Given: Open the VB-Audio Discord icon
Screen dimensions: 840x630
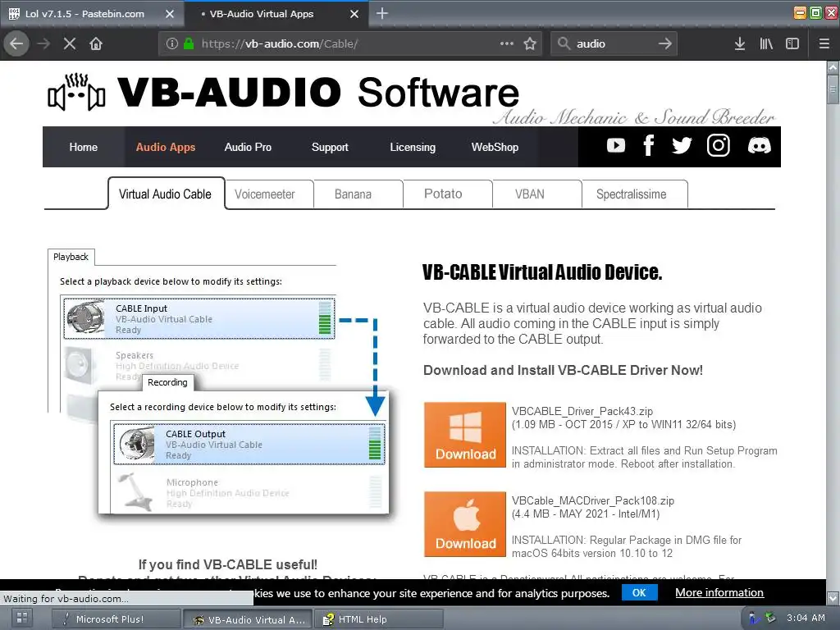Looking at the screenshot, I should coord(759,145).
